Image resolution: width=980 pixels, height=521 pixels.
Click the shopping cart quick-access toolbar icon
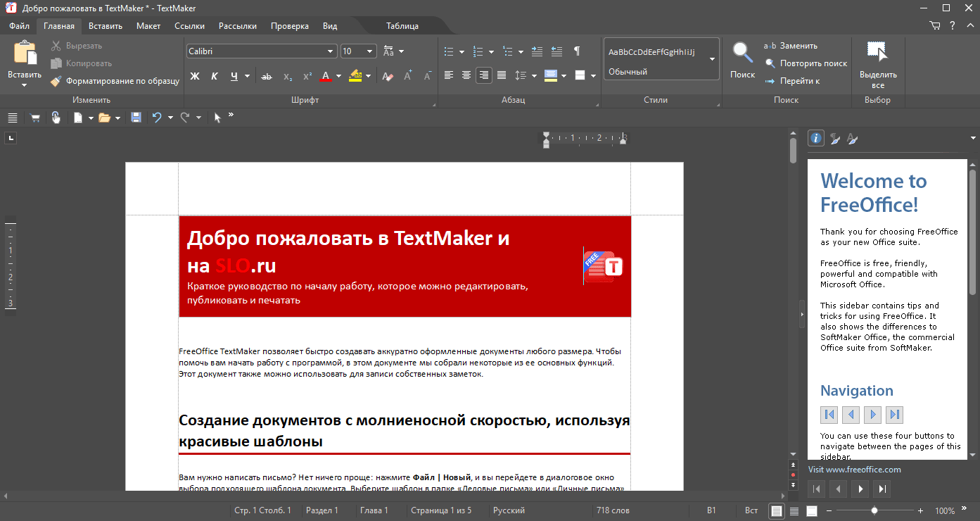(x=34, y=118)
